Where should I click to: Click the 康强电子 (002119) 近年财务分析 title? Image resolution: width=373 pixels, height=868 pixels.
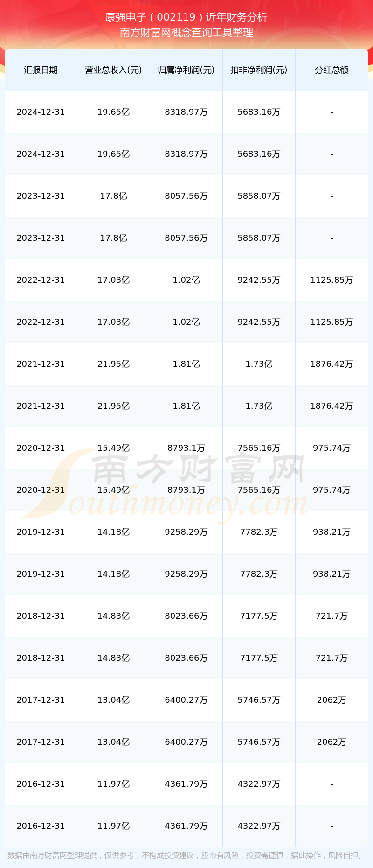click(x=186, y=17)
